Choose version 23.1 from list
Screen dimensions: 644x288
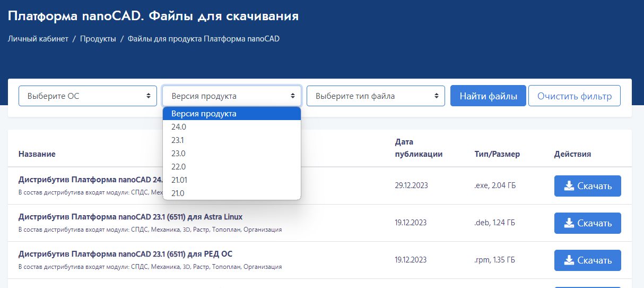pos(232,140)
